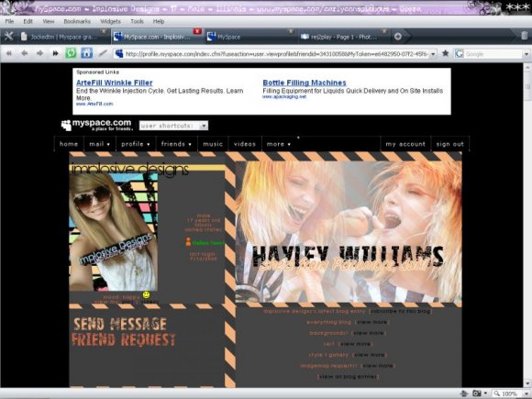The image size is (532, 399).
Task: Reload the page with green refresh icon
Action: pos(71,53)
